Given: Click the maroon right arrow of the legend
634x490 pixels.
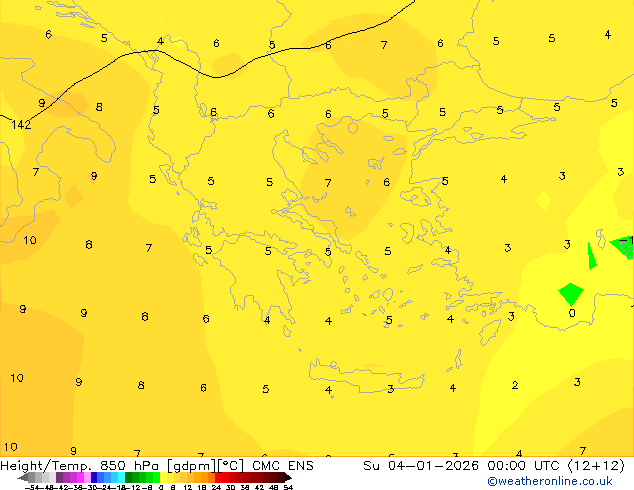Looking at the screenshot, I should (x=288, y=477).
